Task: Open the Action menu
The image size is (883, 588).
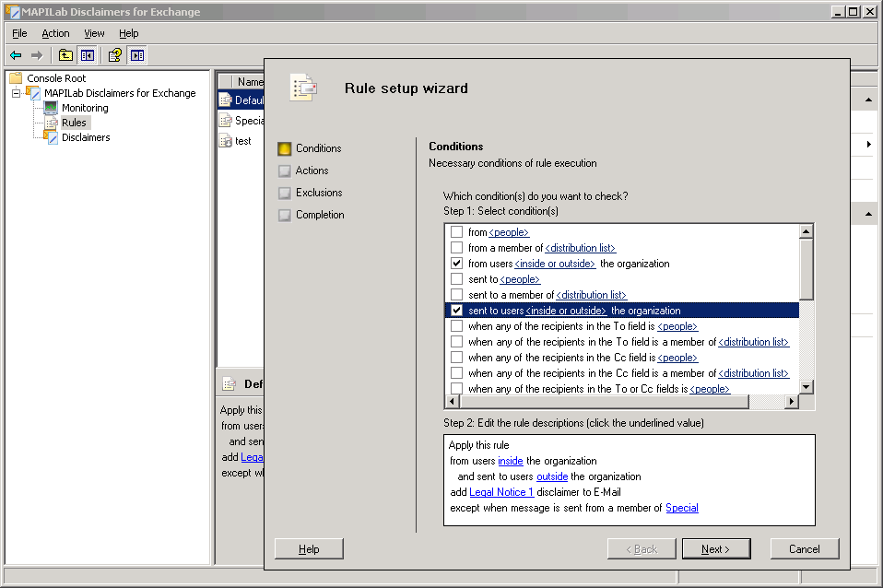Action: 55,33
